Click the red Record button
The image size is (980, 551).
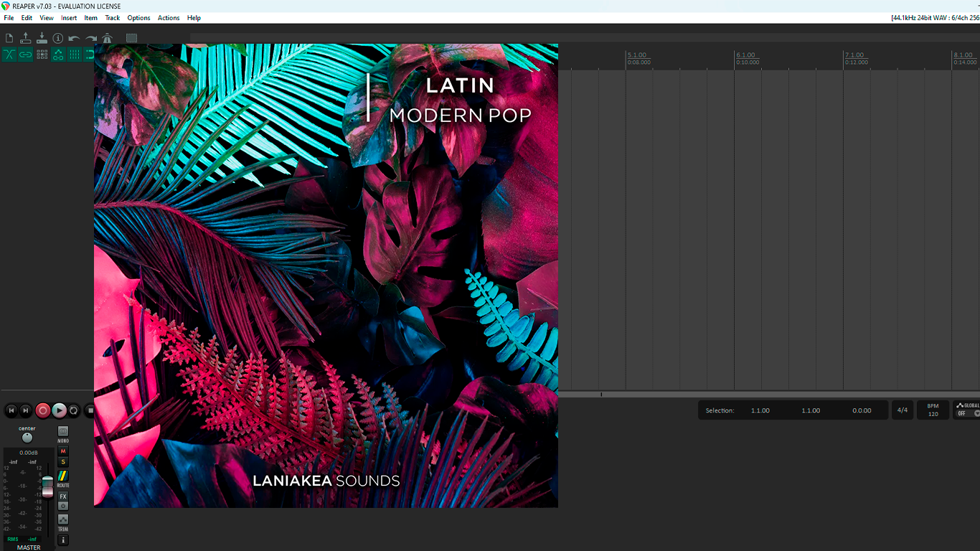pyautogui.click(x=43, y=410)
